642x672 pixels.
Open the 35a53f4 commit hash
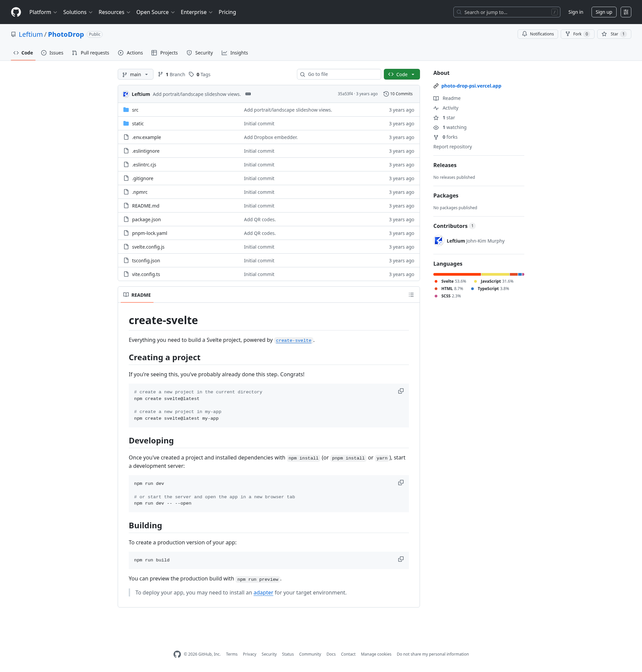[345, 94]
